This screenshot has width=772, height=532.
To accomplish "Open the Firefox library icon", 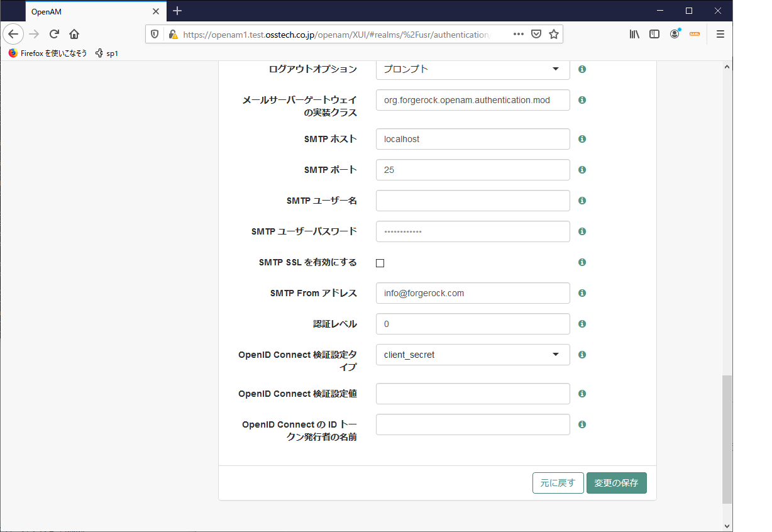I will [x=634, y=34].
